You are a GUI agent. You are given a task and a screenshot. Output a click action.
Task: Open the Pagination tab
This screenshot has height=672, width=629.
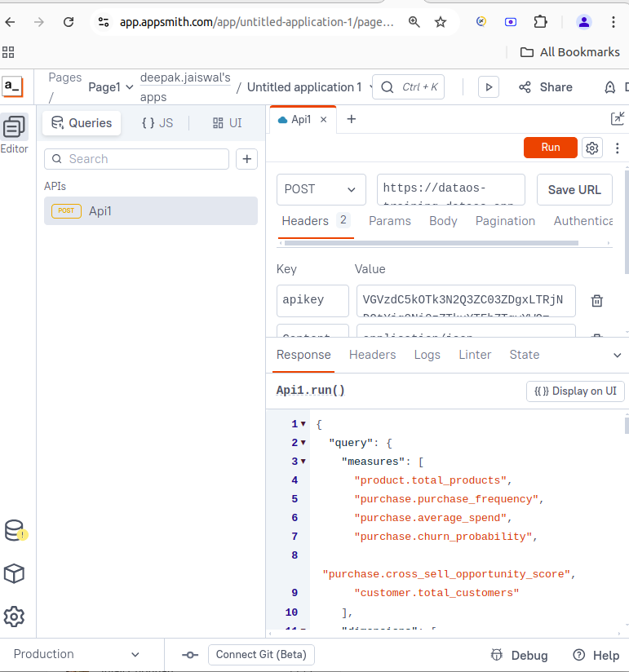click(x=505, y=221)
